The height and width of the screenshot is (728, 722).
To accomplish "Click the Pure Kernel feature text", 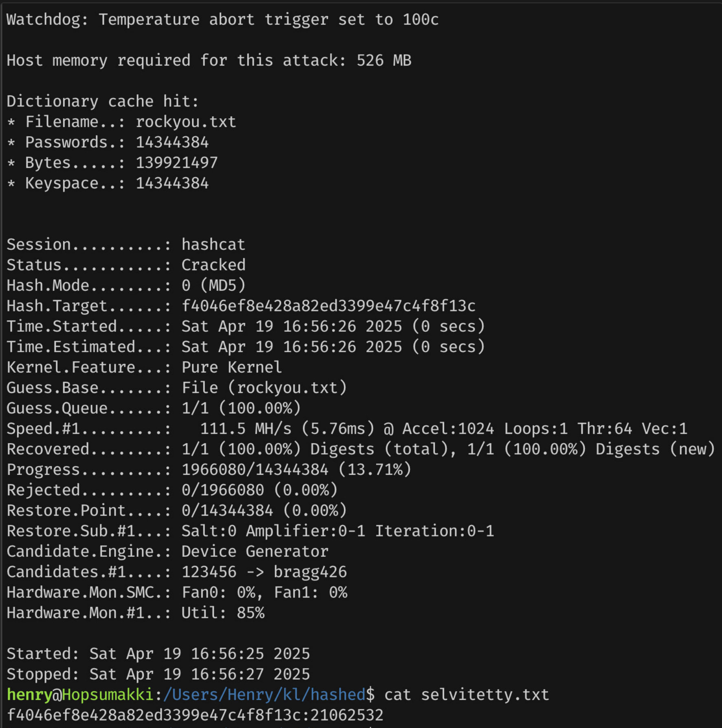I will (x=231, y=367).
